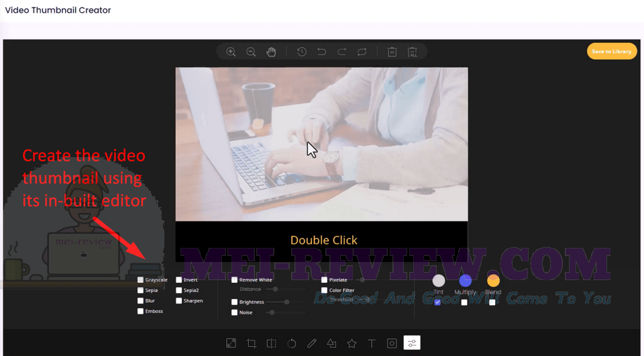This screenshot has height=356, width=644.
Task: Select the mask tool
Action: tap(392, 343)
